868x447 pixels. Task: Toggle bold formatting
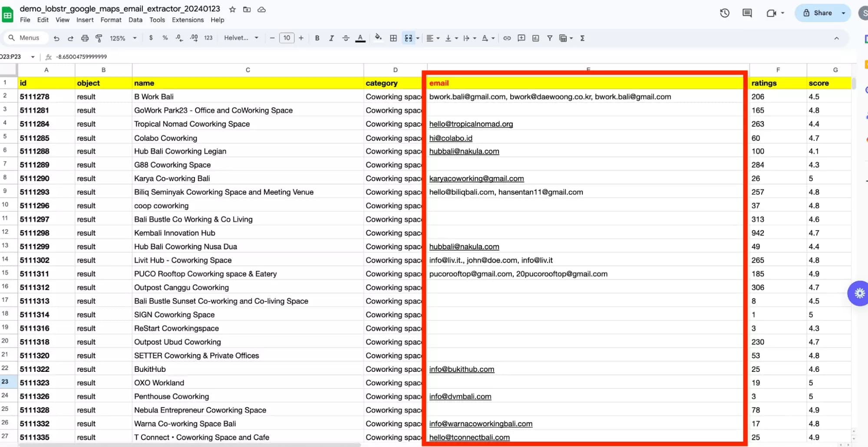(317, 38)
